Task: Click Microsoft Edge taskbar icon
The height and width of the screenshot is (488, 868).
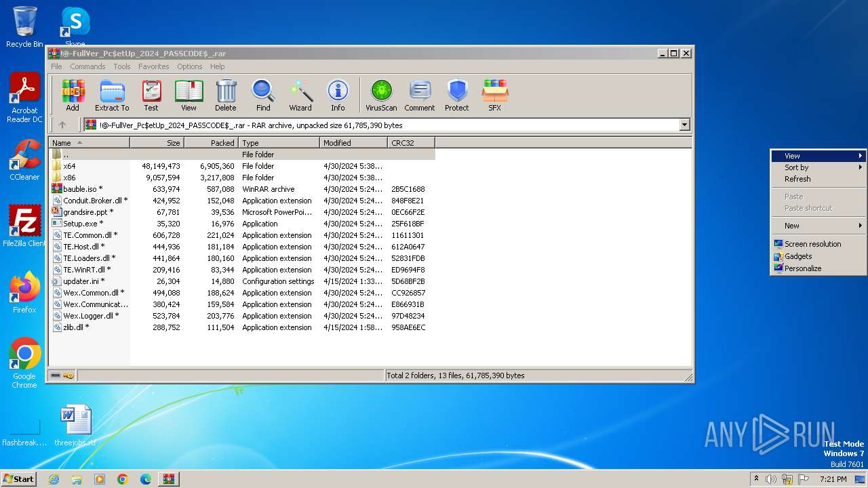Action: pyautogui.click(x=145, y=479)
